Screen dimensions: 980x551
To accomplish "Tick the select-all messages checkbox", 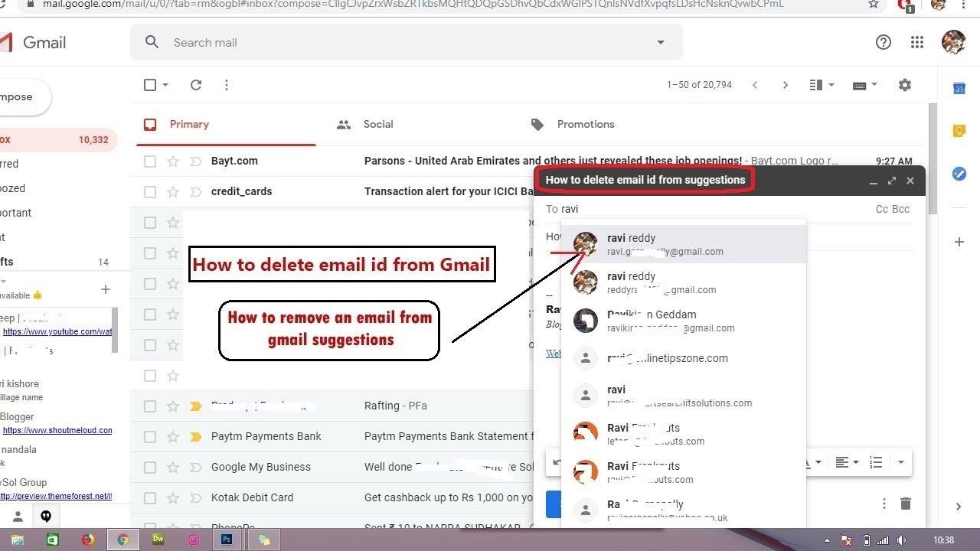I will pyautogui.click(x=150, y=85).
